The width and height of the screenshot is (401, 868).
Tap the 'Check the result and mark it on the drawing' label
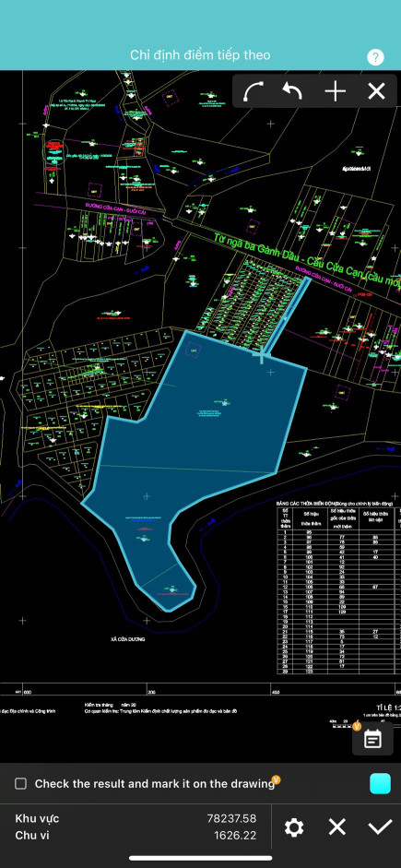pyautogui.click(x=154, y=784)
